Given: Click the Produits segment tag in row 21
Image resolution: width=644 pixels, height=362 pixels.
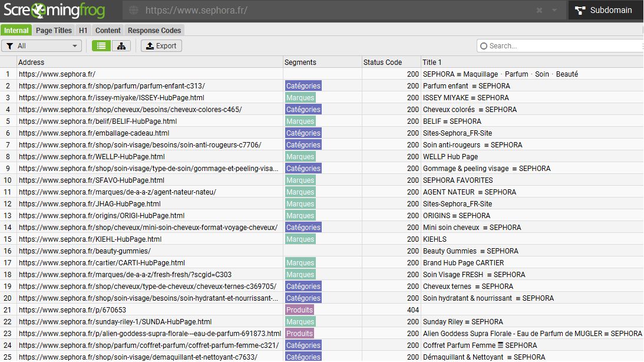Looking at the screenshot, I should click(x=299, y=310).
